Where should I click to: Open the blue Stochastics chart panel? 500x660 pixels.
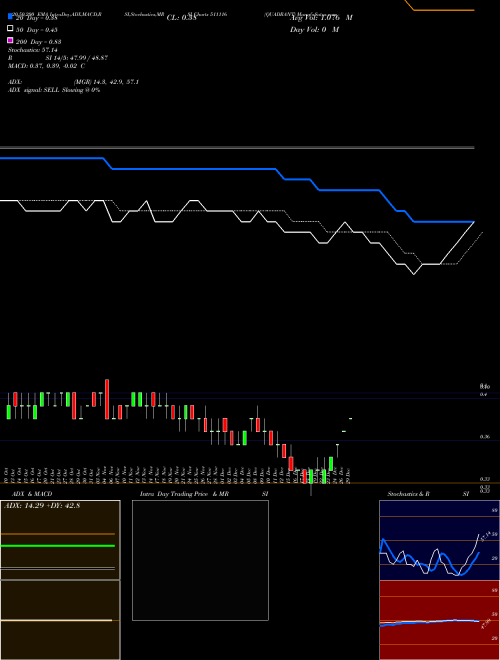tap(439, 540)
